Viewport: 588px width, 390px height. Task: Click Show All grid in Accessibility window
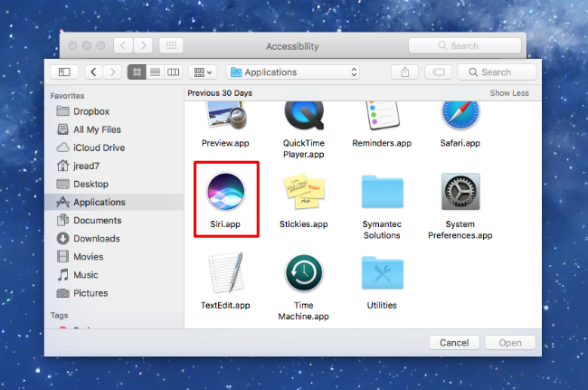point(171,46)
